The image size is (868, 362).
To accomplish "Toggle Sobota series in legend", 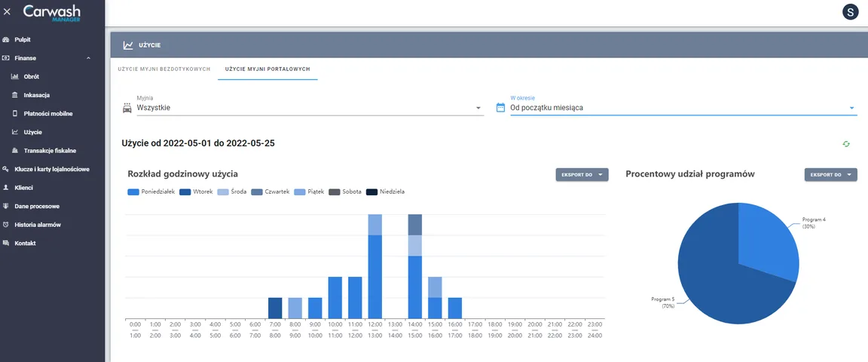I will (345, 192).
